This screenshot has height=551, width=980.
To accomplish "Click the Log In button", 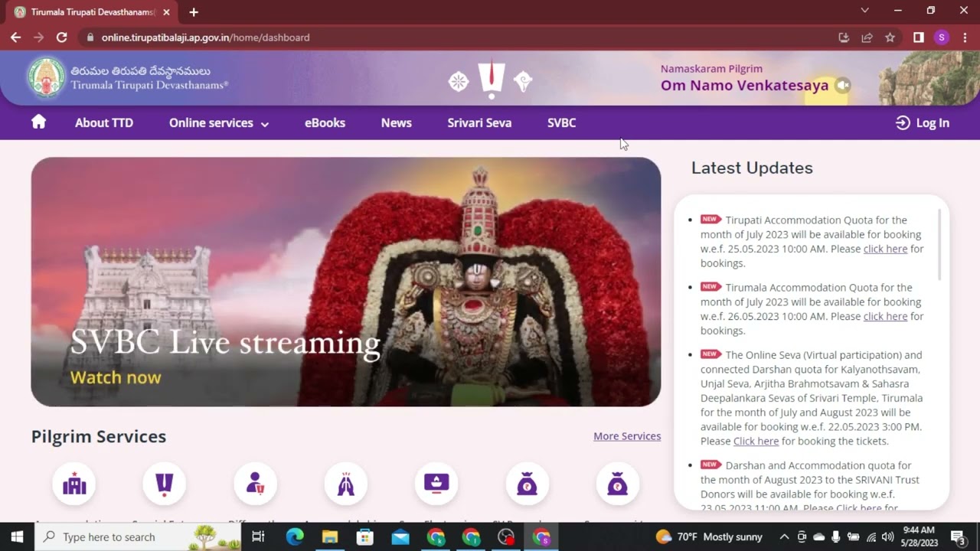I will [x=923, y=122].
